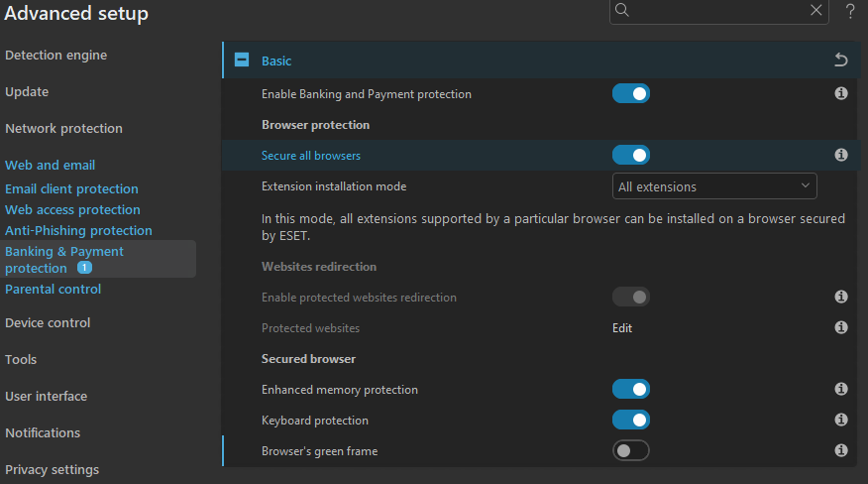Click info icon beside Secure all browsers
Viewport: 868px width, 484px height.
pyautogui.click(x=841, y=155)
